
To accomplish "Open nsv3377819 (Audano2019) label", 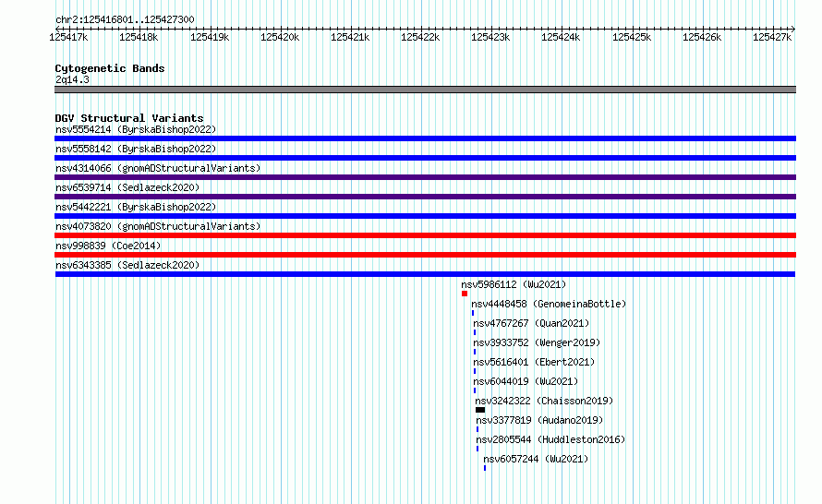I will [x=539, y=420].
